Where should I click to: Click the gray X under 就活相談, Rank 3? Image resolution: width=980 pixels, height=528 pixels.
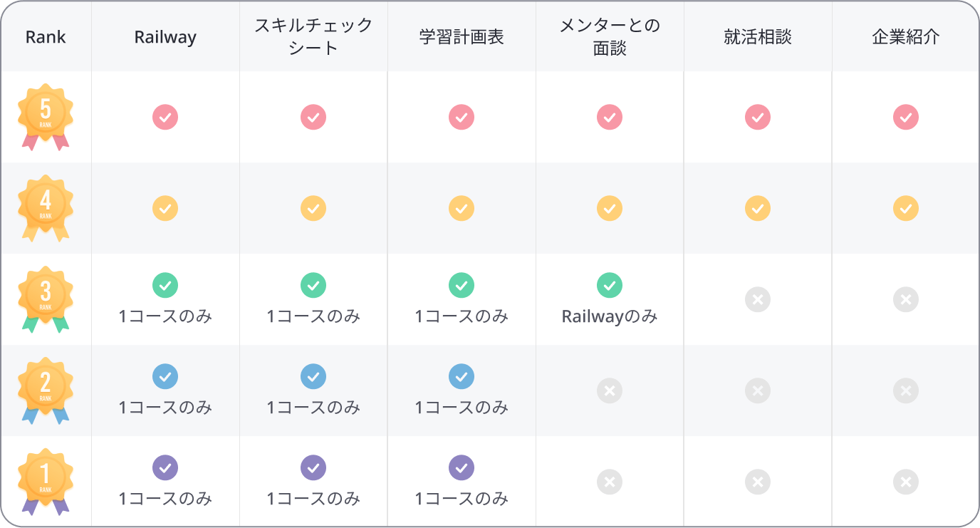point(758,299)
